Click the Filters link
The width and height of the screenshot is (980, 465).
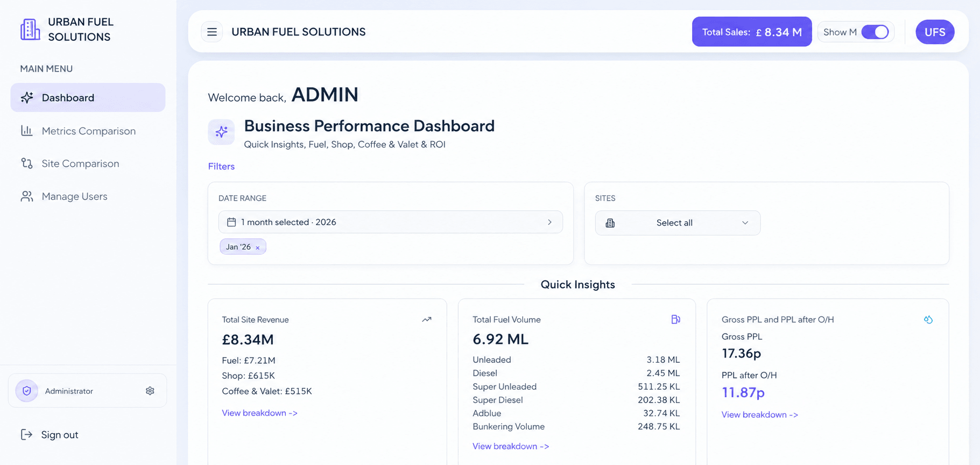click(221, 166)
